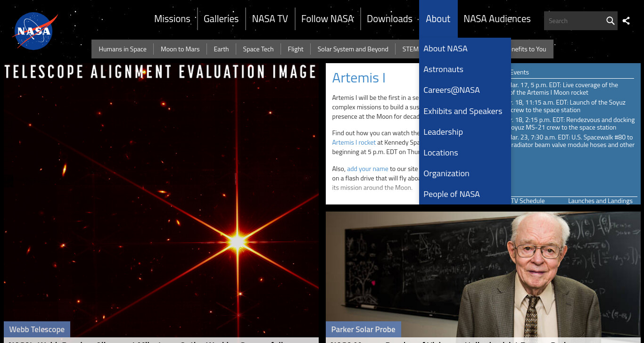The width and height of the screenshot is (644, 343).
Task: Open the Follow NASA menu
Action: tap(327, 19)
